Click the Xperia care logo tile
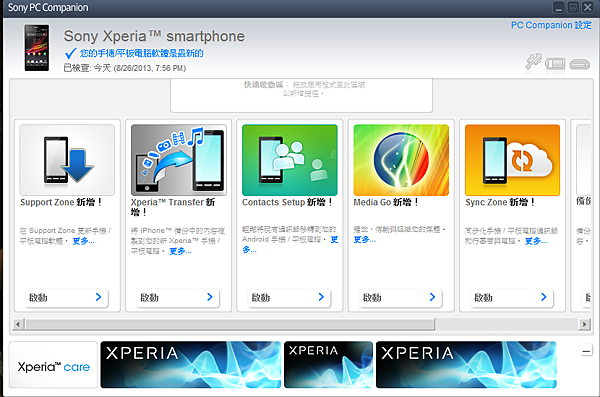The height and width of the screenshot is (397, 600). pyautogui.click(x=54, y=365)
